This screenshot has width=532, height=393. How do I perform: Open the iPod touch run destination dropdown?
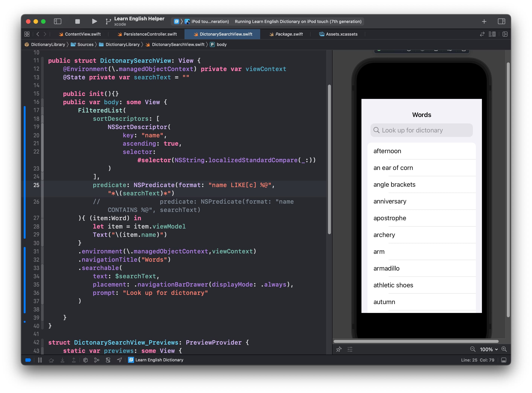[209, 21]
